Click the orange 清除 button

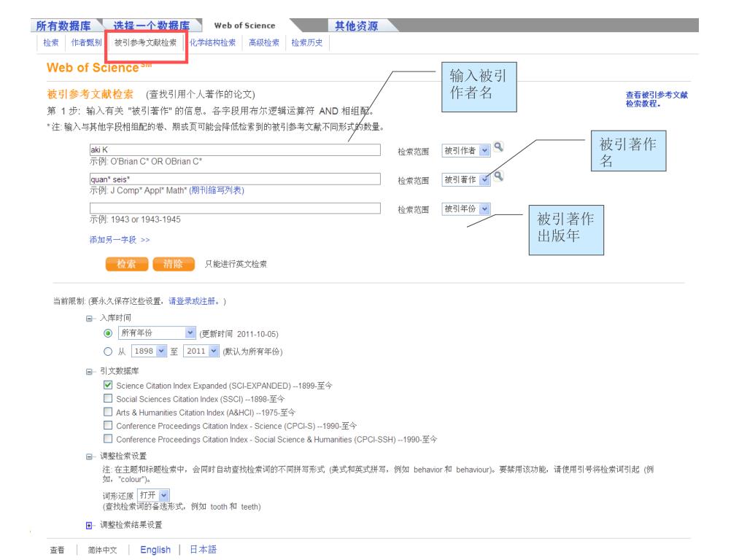tap(174, 264)
